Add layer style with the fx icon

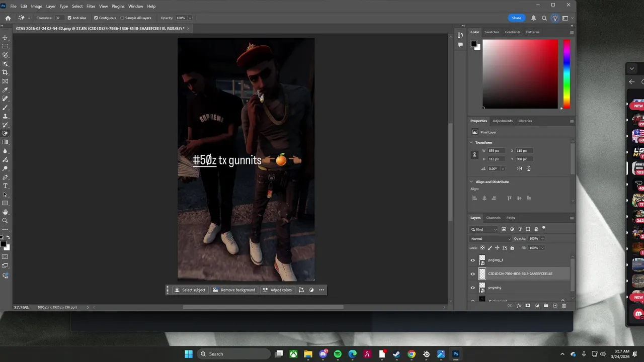tap(519, 306)
